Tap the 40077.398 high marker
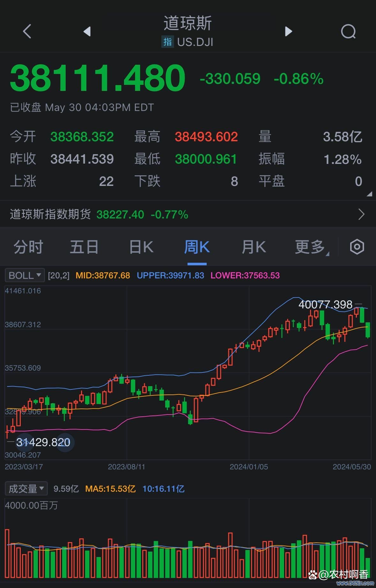Viewport: 376px width, 588px height. click(325, 304)
